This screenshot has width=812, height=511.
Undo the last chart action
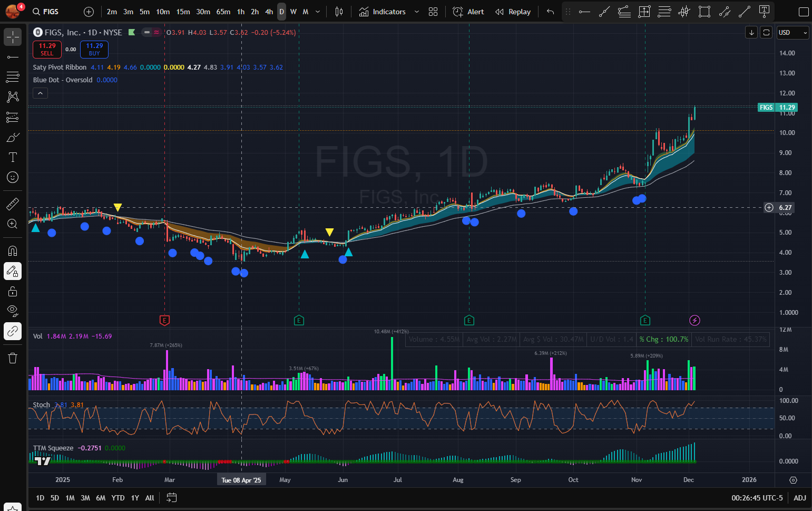(550, 12)
